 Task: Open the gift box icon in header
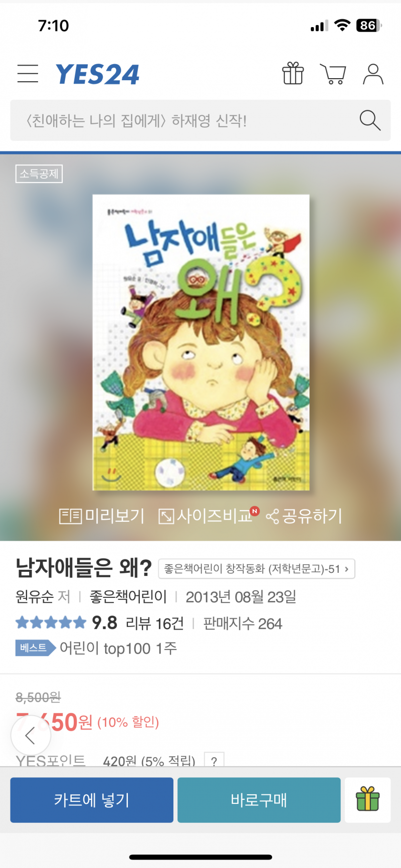tap(293, 74)
